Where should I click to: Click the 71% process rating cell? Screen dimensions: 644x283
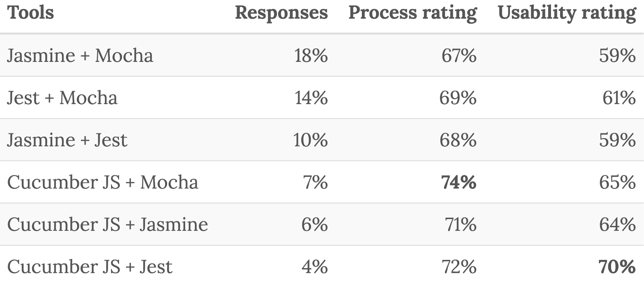460,225
